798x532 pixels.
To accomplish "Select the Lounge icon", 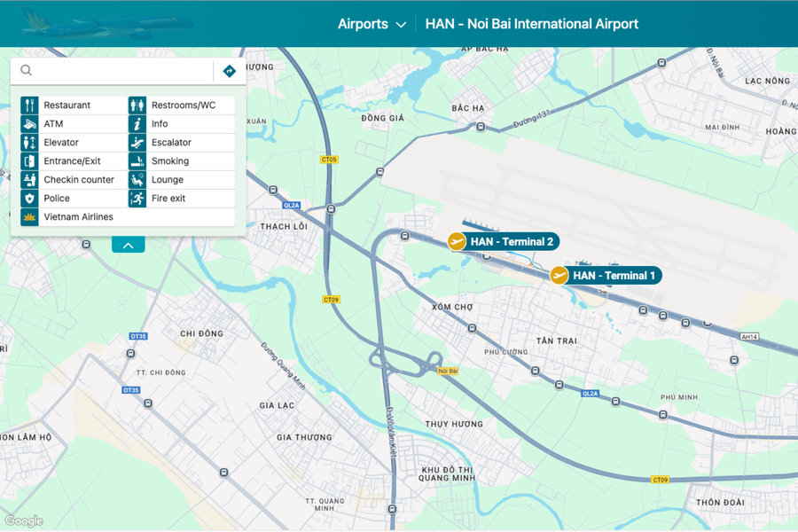I will point(137,179).
